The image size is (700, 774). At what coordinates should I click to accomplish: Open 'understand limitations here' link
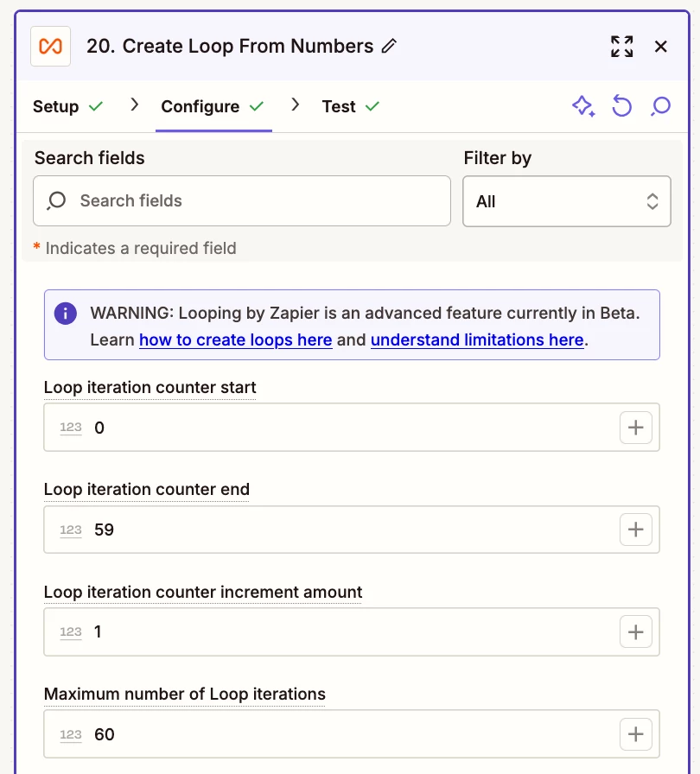click(477, 339)
